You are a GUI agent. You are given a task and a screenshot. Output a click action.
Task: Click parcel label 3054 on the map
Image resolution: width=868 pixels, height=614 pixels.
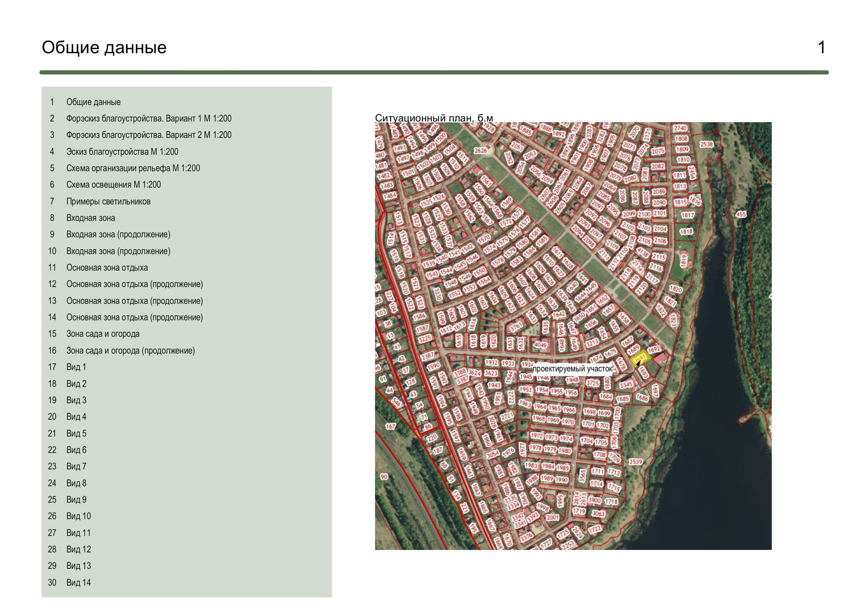click(x=493, y=454)
